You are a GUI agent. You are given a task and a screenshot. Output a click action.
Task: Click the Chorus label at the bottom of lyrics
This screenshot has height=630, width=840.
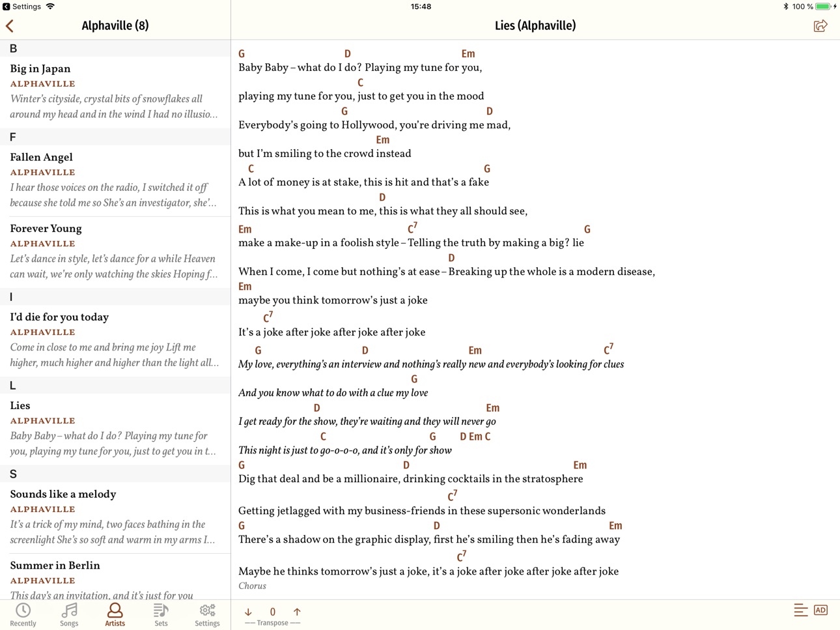[x=252, y=586]
